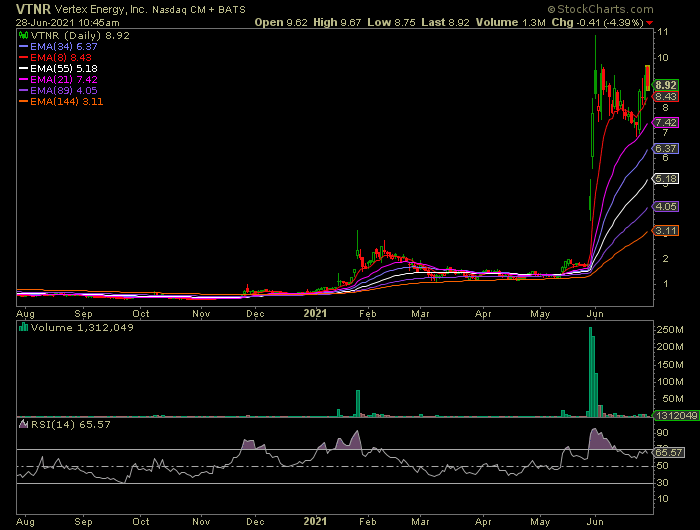This screenshot has width=700, height=530.
Task: Click the Nov label below the price chart
Action: coord(201,313)
